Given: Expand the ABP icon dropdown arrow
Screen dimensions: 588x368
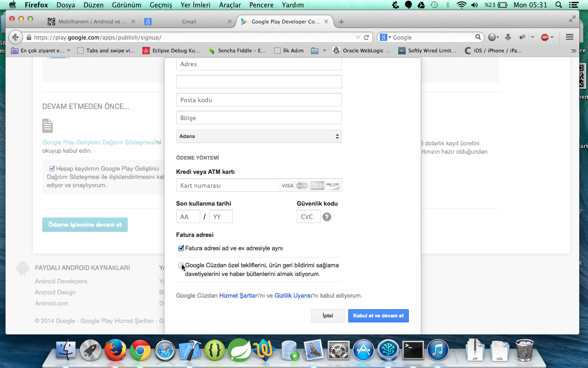Looking at the screenshot, I should [x=552, y=38].
